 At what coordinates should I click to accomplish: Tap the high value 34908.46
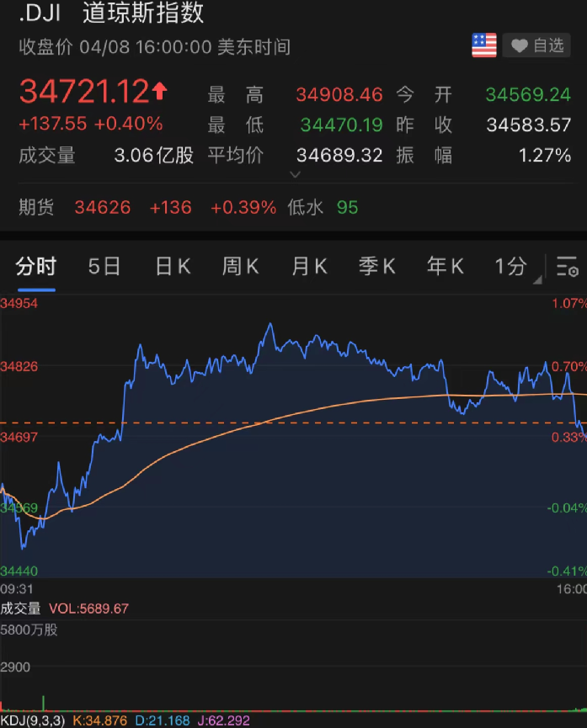(x=339, y=95)
